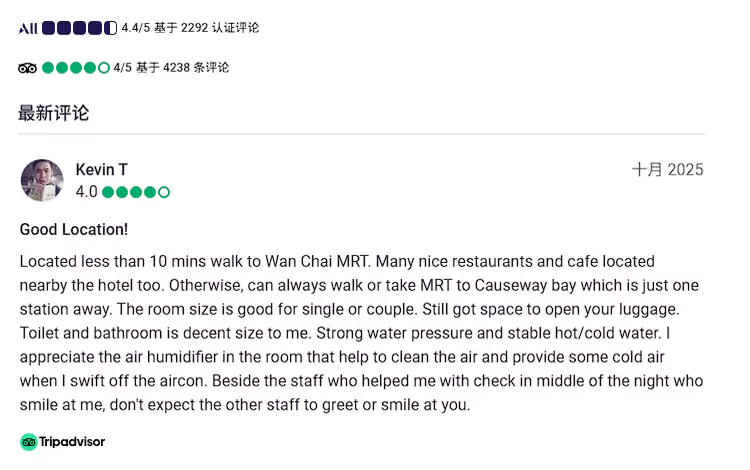Click the Tripadvisor owl icon beside 4/5
Image resolution: width=750 pixels, height=470 pixels.
[x=27, y=68]
